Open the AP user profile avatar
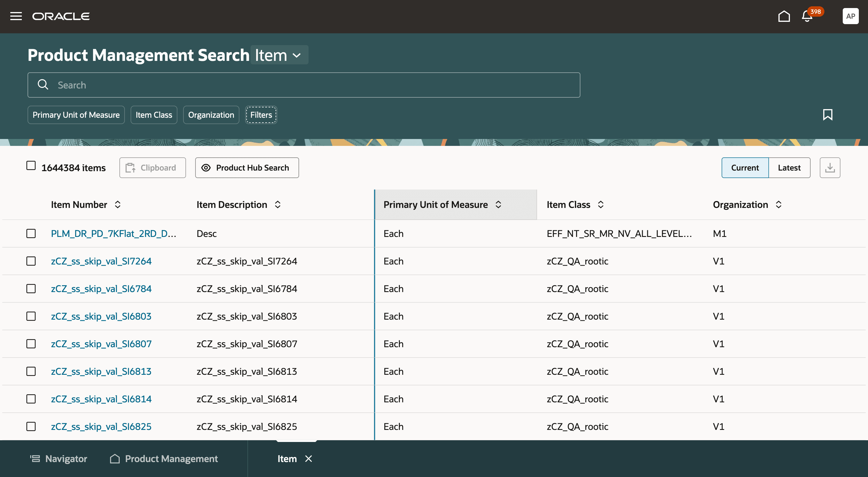Viewport: 868px width, 477px height. (x=850, y=16)
